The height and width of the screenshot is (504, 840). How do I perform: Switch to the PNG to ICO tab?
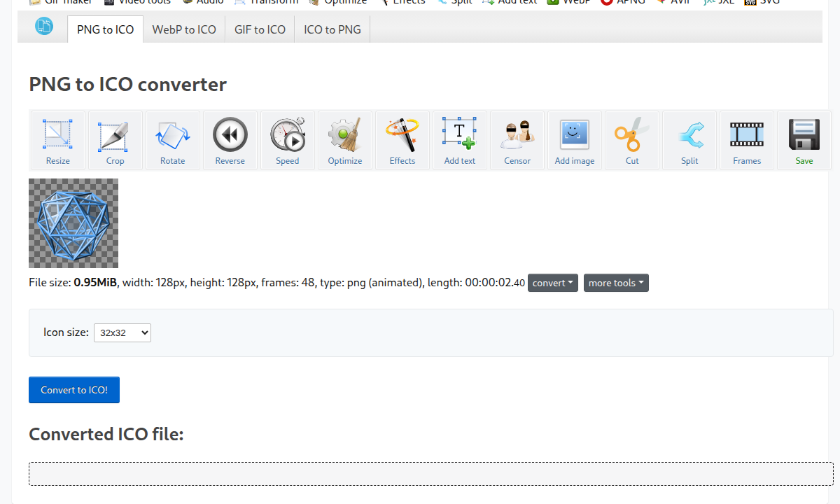(x=106, y=29)
